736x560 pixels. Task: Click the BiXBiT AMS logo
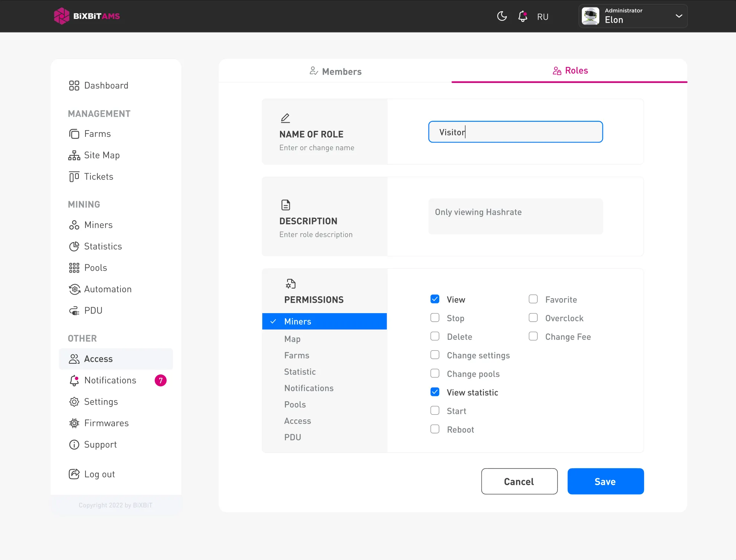coord(87,16)
